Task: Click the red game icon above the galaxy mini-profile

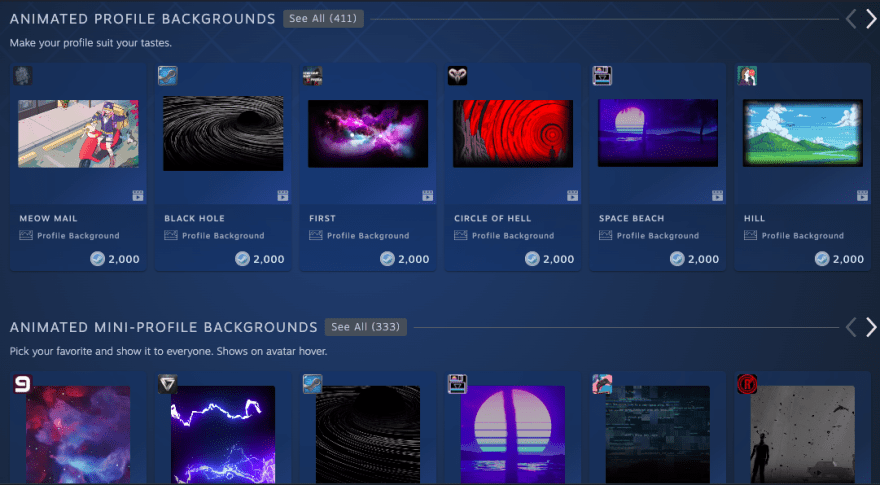Action: 23,383
